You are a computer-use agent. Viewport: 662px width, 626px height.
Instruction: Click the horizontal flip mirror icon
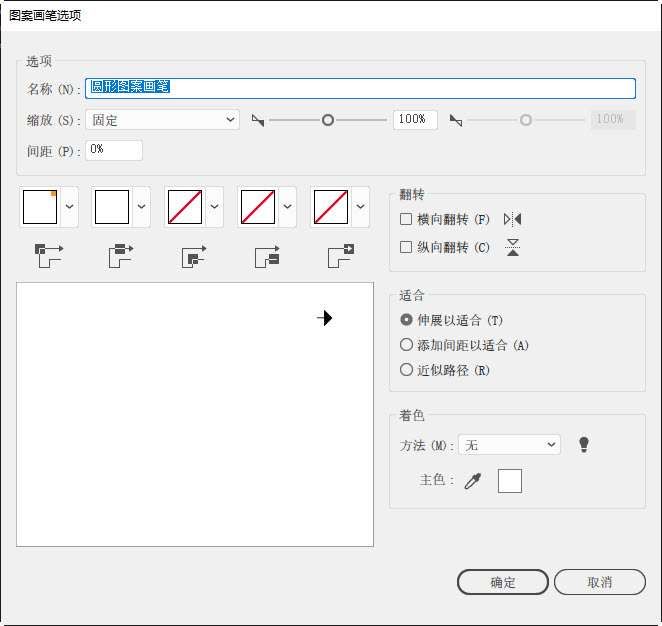513,220
